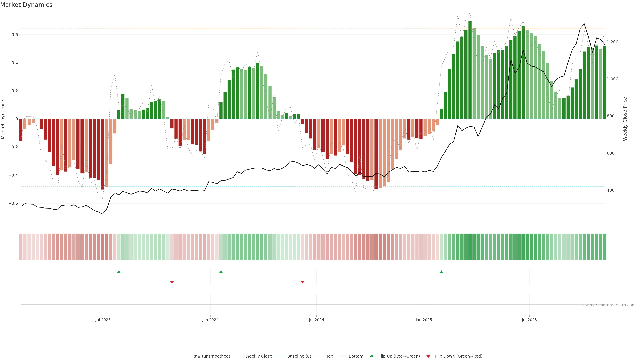Click the Flip Up legend triangle icon

click(371, 356)
